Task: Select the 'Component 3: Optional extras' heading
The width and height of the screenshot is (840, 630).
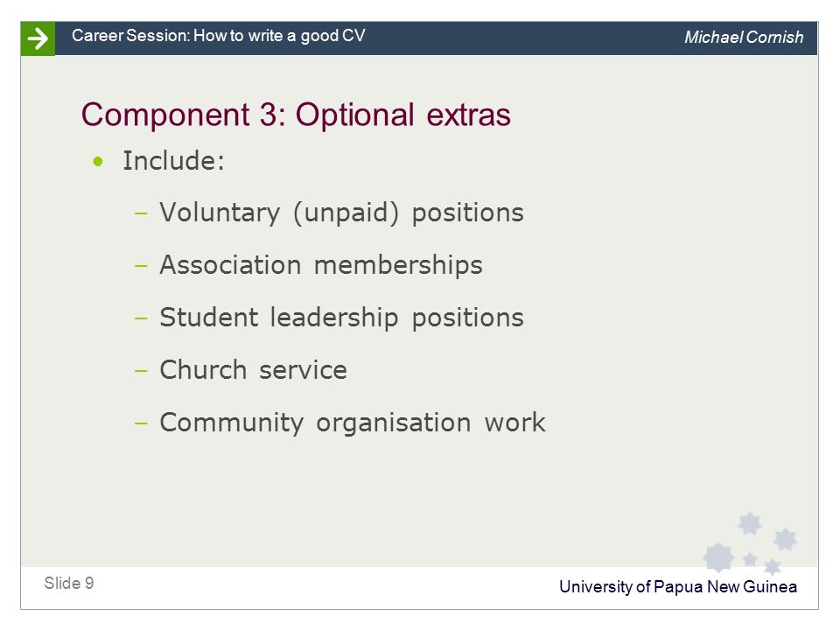Action: [296, 115]
